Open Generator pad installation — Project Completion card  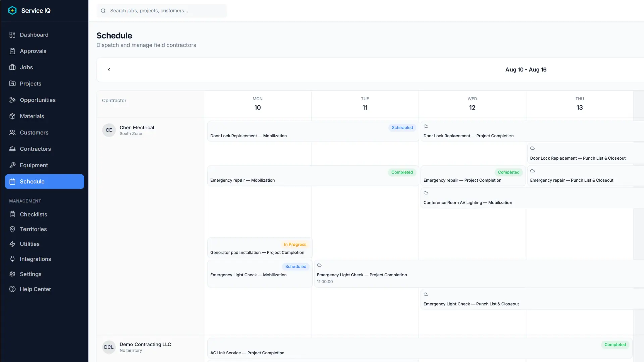pos(260,248)
